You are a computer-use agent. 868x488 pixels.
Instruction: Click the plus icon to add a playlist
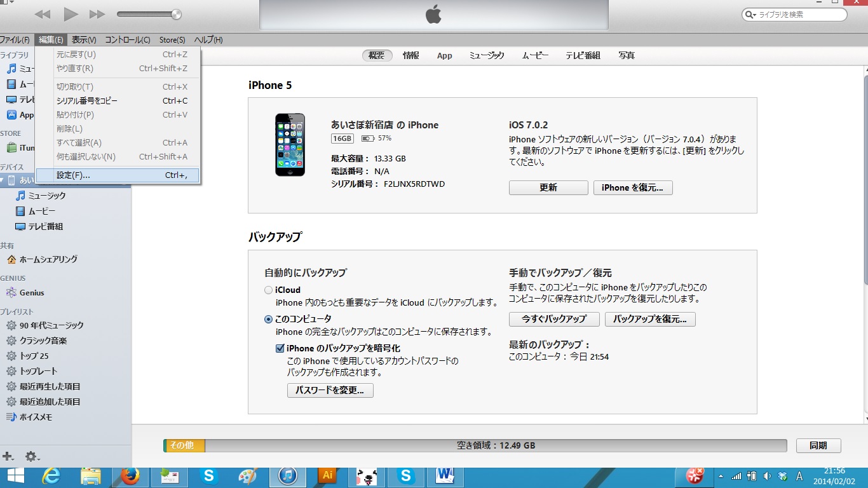pyautogui.click(x=8, y=456)
